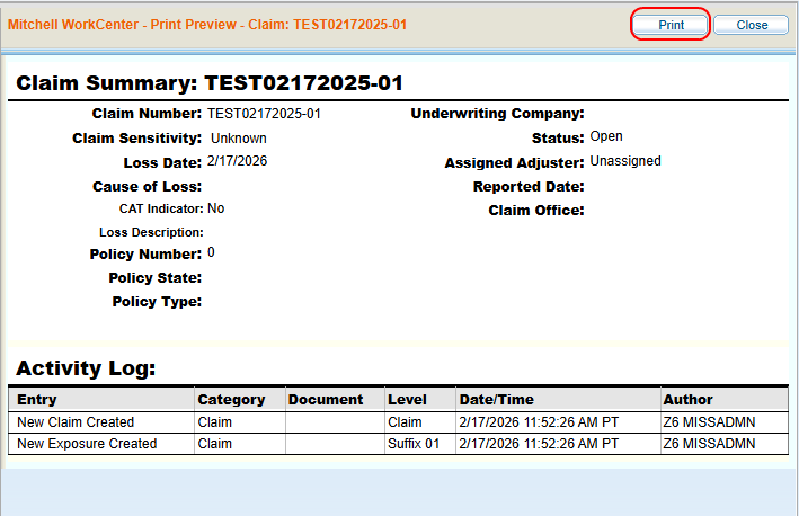Select the Status value Open

pos(606,137)
